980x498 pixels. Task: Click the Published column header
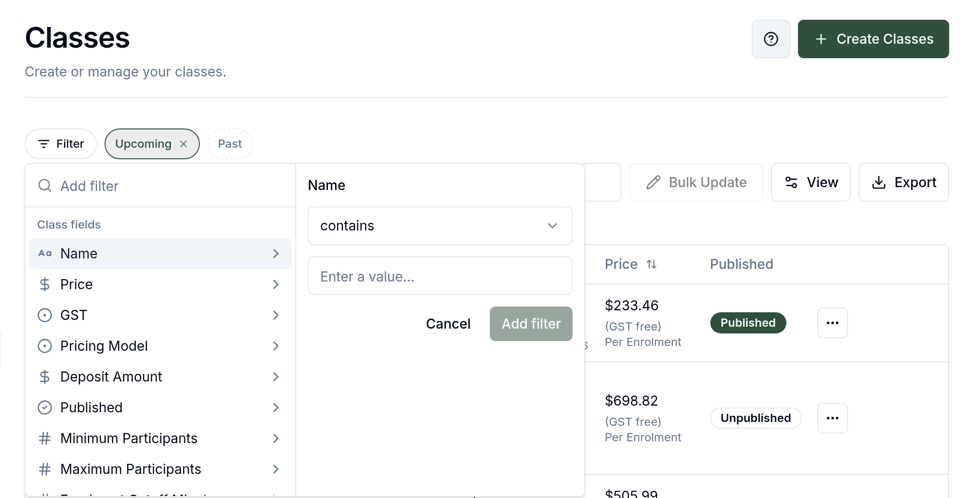[742, 264]
